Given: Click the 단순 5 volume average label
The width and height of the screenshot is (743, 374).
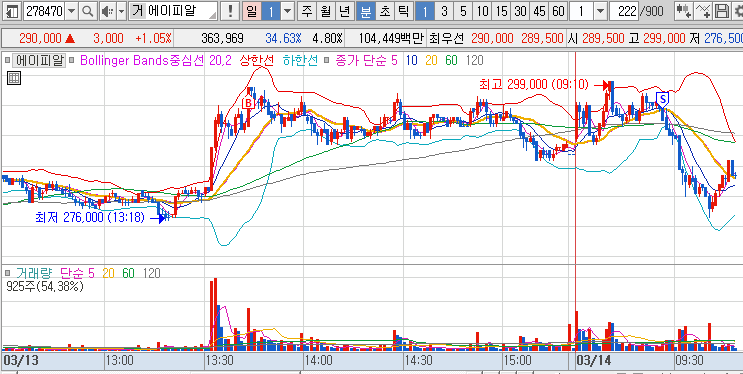Looking at the screenshot, I should pyautogui.click(x=77, y=273).
